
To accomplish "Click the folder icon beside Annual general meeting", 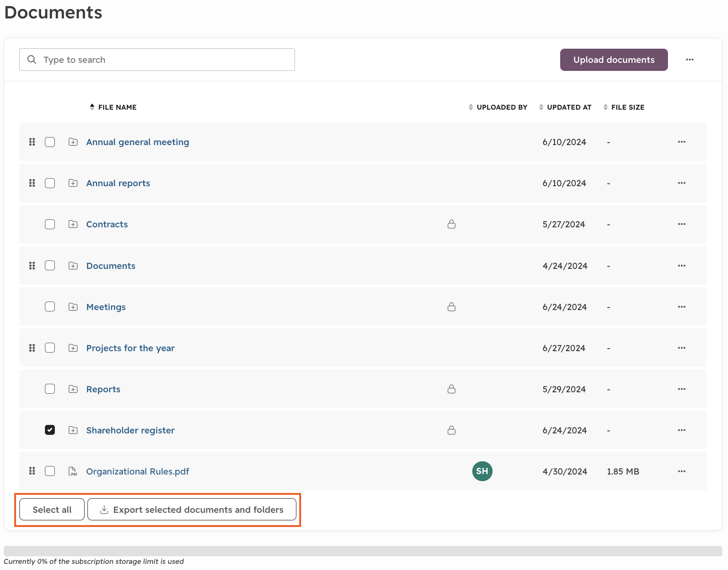I will pyautogui.click(x=73, y=142).
